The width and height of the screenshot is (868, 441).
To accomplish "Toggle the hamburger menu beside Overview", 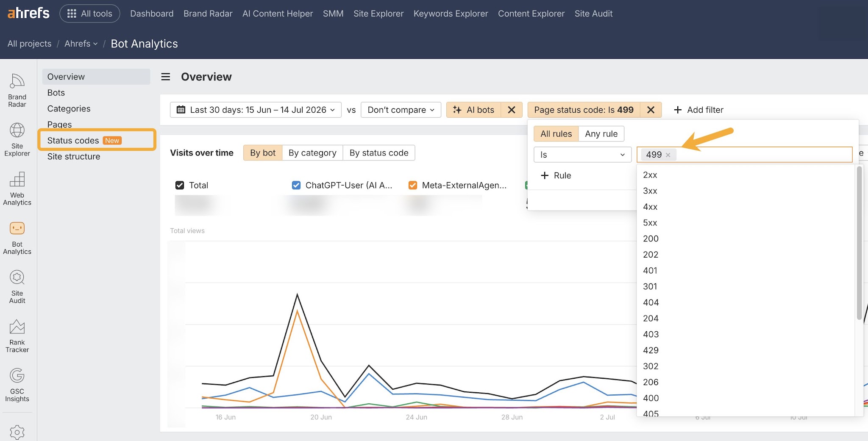I will pos(166,77).
